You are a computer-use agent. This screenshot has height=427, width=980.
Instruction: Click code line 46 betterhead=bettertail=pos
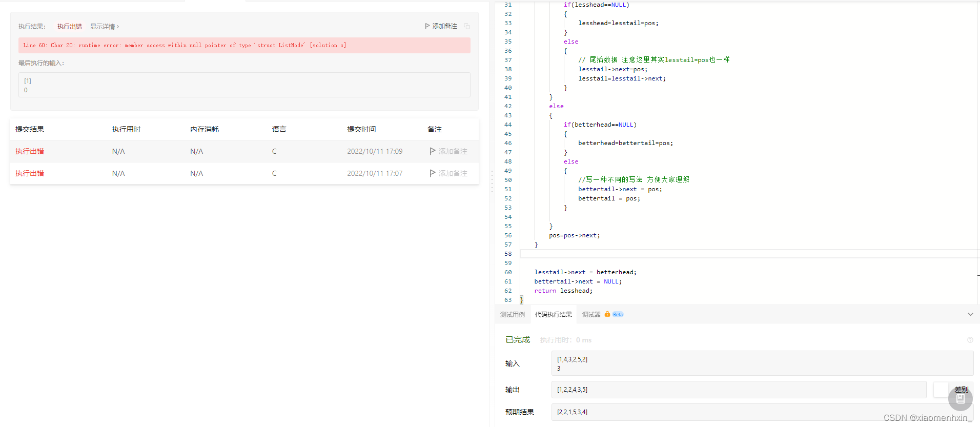(625, 143)
